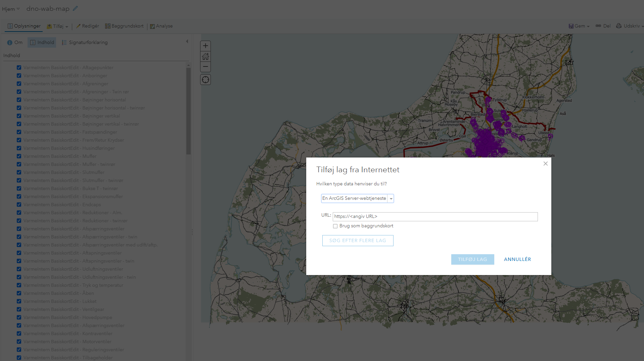The height and width of the screenshot is (361, 644).
Task: Switch to the Signaturforklaring tab
Action: (85, 42)
